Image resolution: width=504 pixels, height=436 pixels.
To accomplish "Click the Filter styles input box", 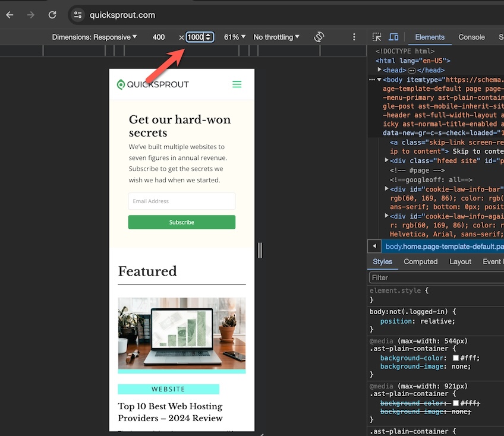I will point(436,277).
